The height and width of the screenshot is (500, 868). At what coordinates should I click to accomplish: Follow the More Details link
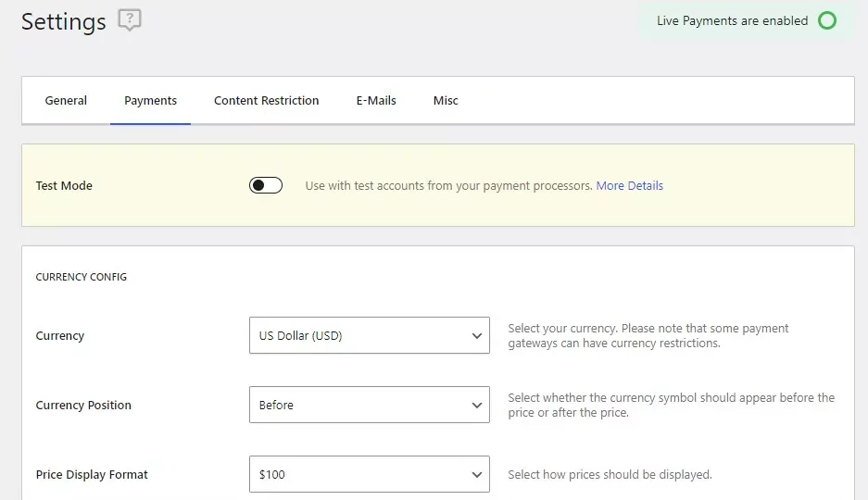pos(629,186)
